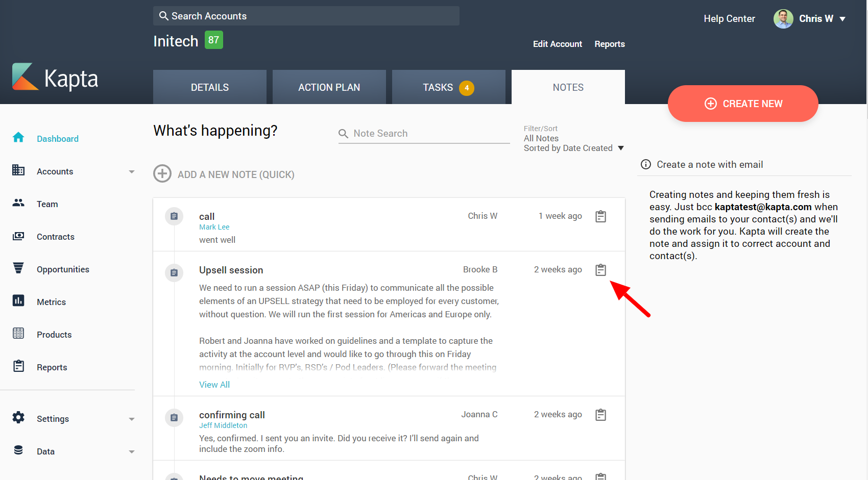Click View All in Upsell session note
868x480 pixels.
(x=214, y=385)
